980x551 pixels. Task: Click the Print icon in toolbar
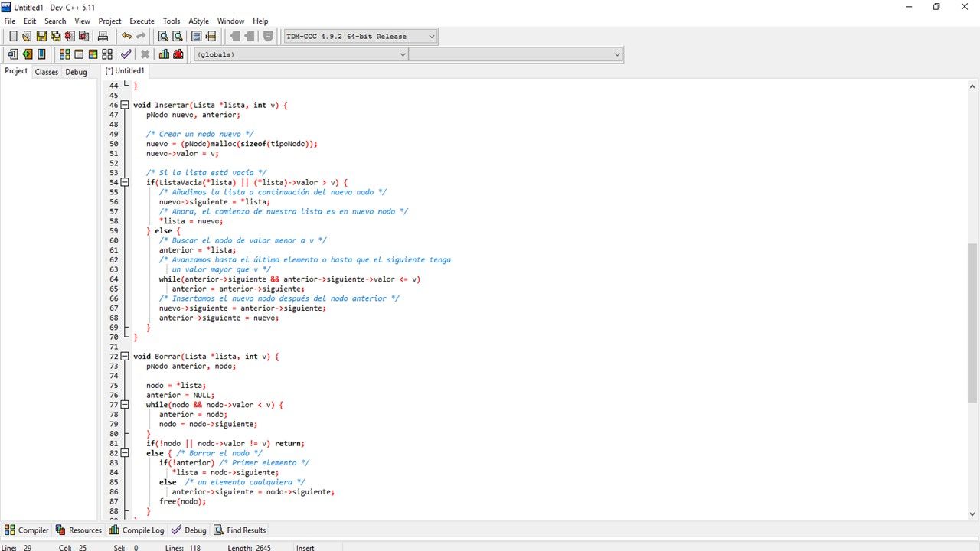click(103, 36)
